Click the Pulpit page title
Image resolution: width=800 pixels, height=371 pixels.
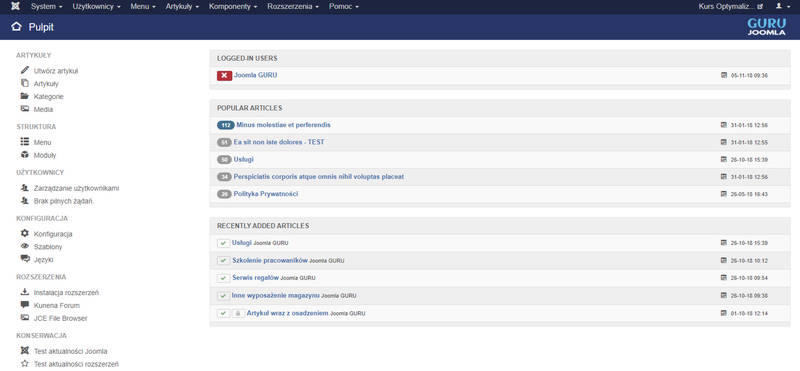click(41, 27)
